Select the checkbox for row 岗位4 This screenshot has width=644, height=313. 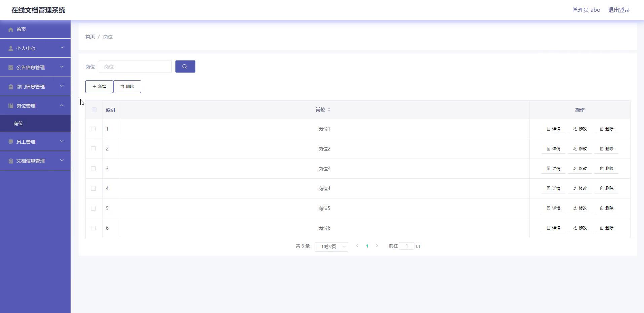(x=93, y=188)
